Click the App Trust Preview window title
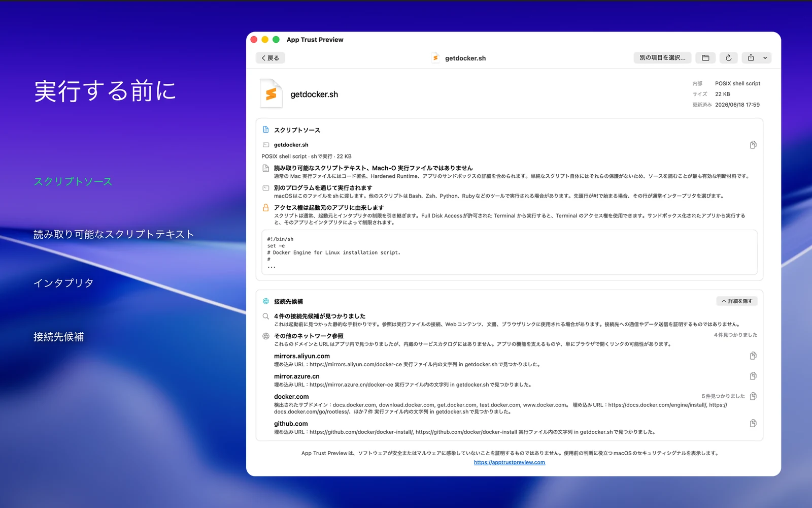 tap(315, 40)
